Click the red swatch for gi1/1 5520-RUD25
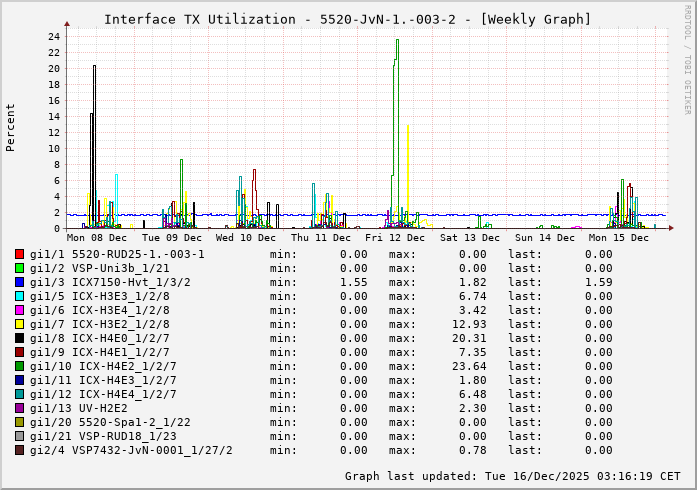 pos(19,254)
